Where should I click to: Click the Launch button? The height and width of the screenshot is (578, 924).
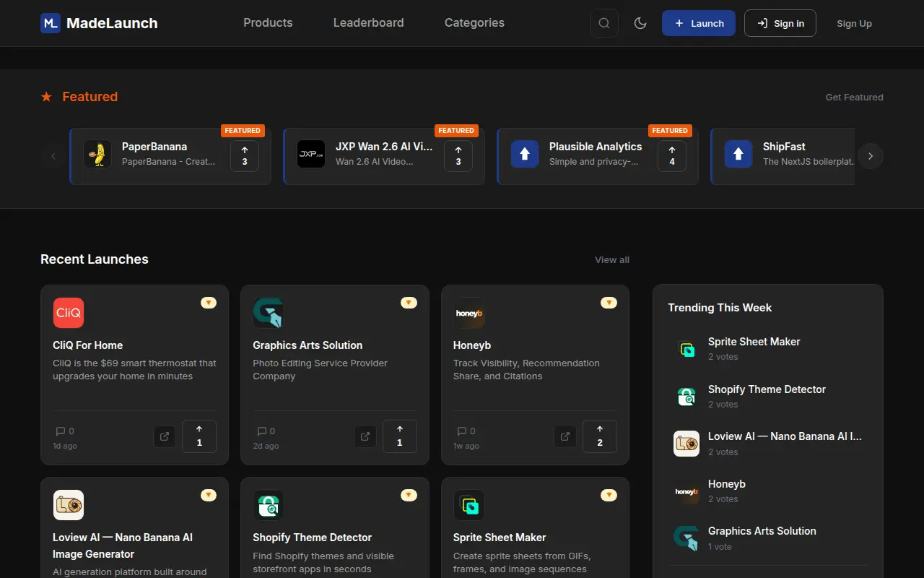[699, 23]
